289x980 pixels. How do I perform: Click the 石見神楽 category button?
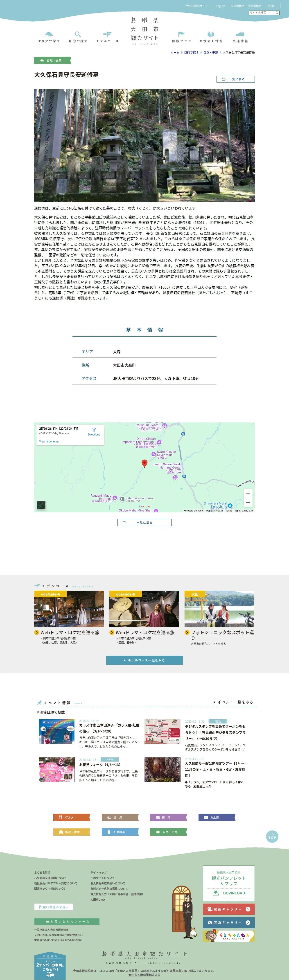pyautogui.click(x=120, y=832)
